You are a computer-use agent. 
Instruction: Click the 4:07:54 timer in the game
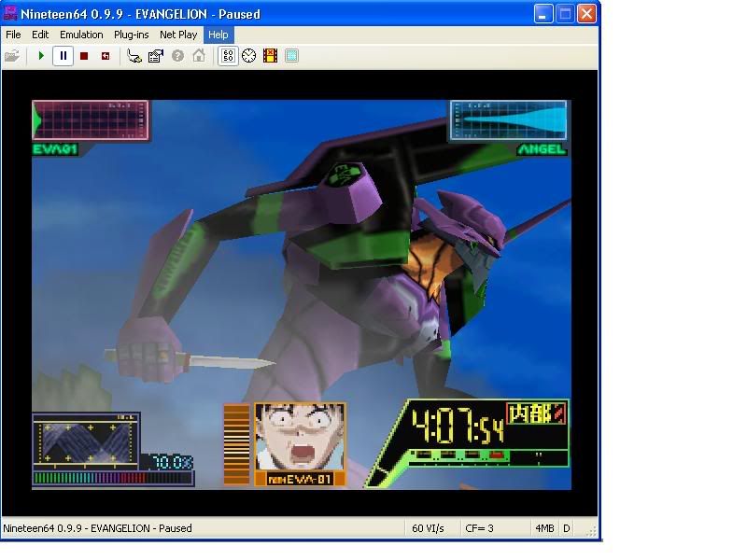point(458,425)
